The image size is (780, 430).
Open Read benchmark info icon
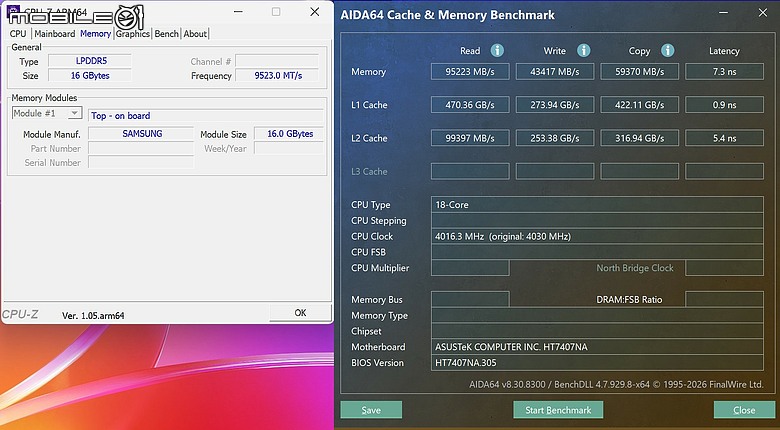[497, 50]
